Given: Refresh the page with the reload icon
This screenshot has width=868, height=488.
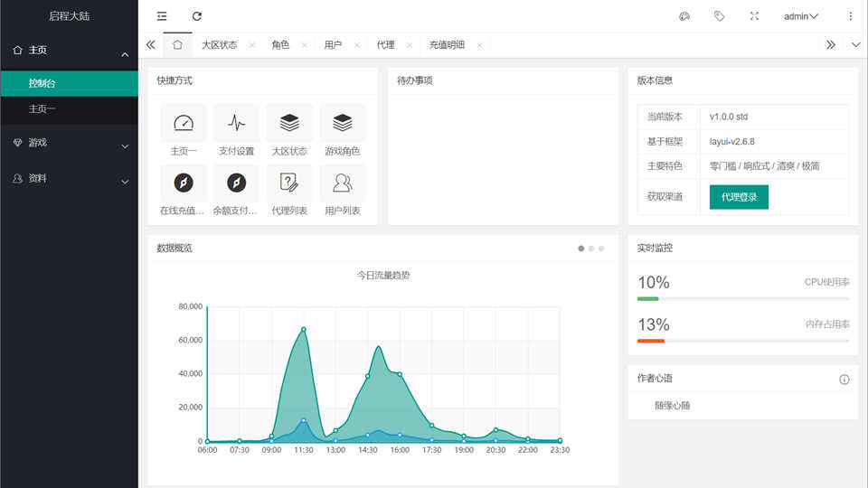Looking at the screenshot, I should pos(197,16).
